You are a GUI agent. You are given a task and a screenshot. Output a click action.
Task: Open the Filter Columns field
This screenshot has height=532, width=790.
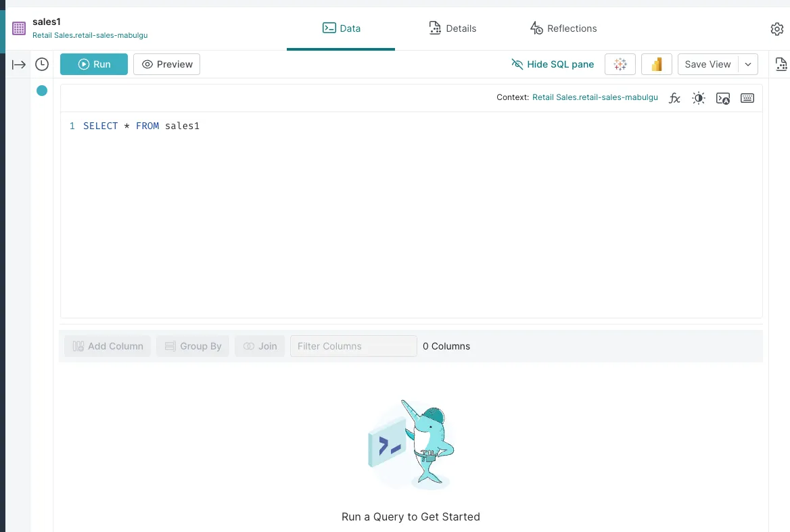[353, 345]
